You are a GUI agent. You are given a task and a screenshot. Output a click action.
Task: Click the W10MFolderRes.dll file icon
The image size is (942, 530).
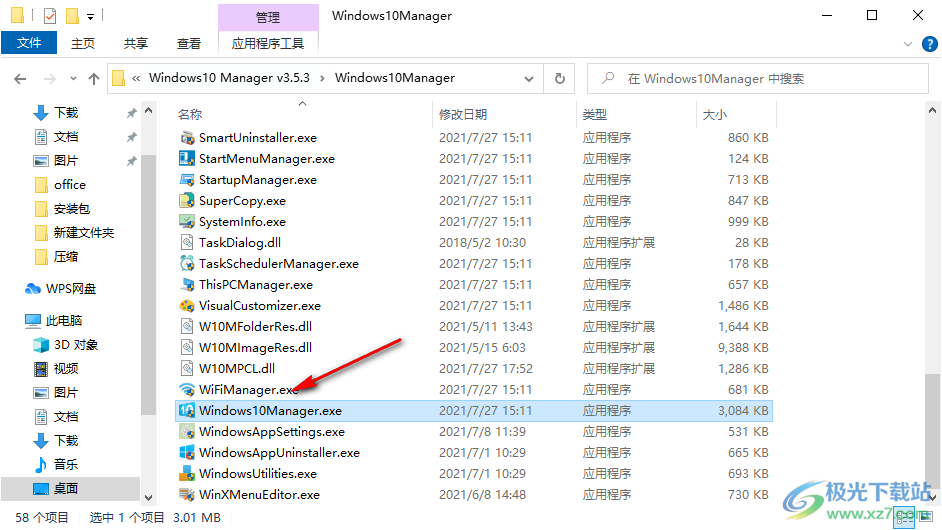[187, 327]
